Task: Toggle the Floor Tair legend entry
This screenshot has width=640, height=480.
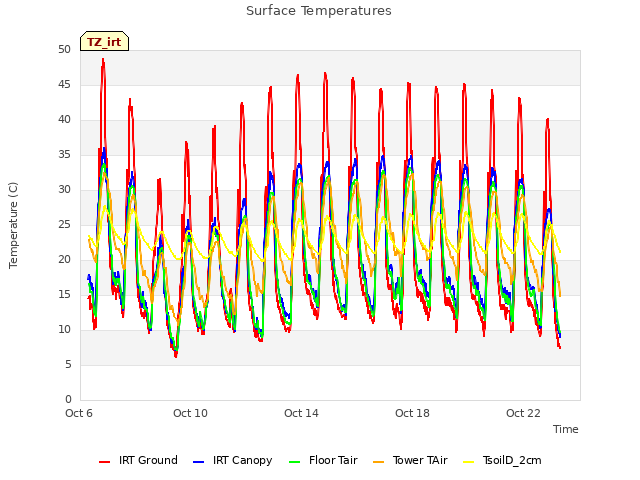Action: pos(323,460)
